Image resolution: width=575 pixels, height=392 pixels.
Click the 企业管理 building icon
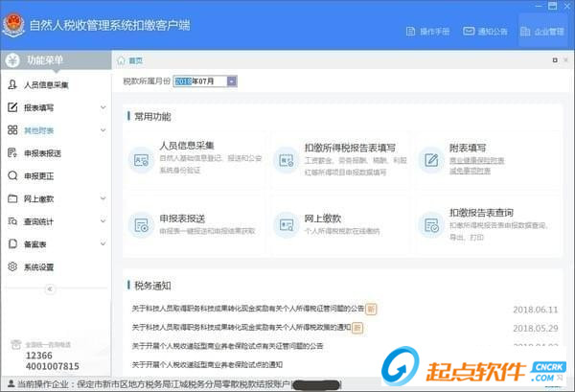tap(525, 32)
